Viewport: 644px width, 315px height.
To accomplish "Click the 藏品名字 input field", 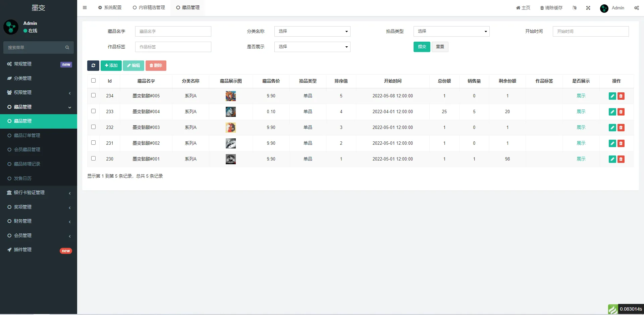I will point(173,31).
